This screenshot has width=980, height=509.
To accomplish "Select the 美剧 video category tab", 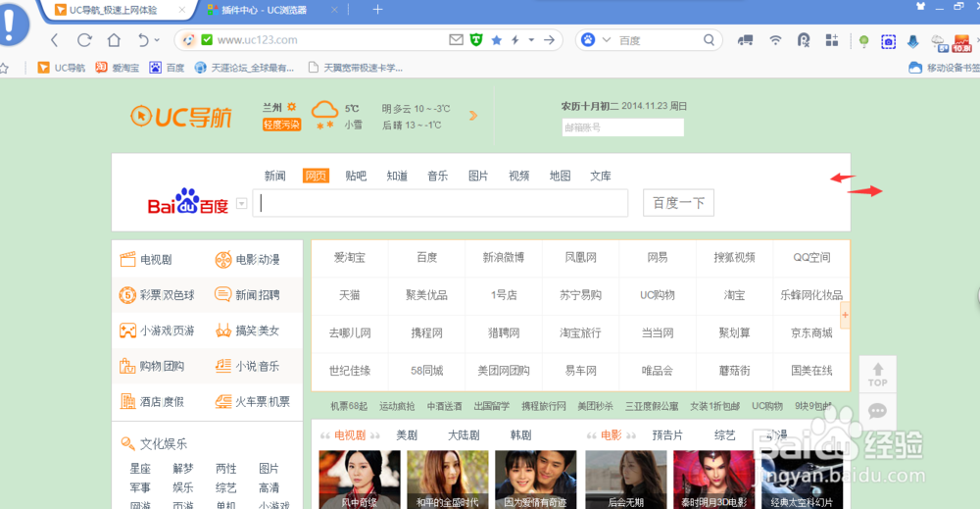I will 407,435.
